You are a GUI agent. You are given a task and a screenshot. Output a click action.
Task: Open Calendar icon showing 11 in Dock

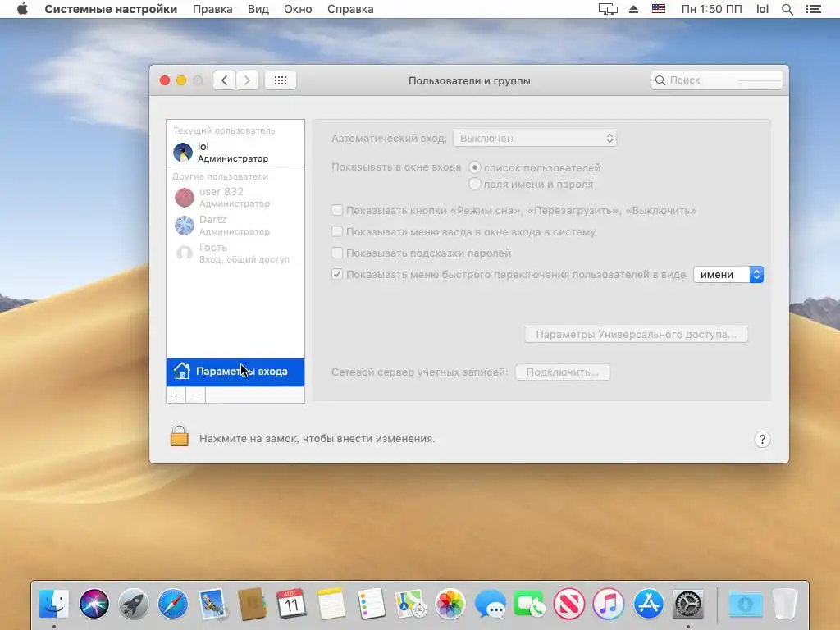coord(291,604)
